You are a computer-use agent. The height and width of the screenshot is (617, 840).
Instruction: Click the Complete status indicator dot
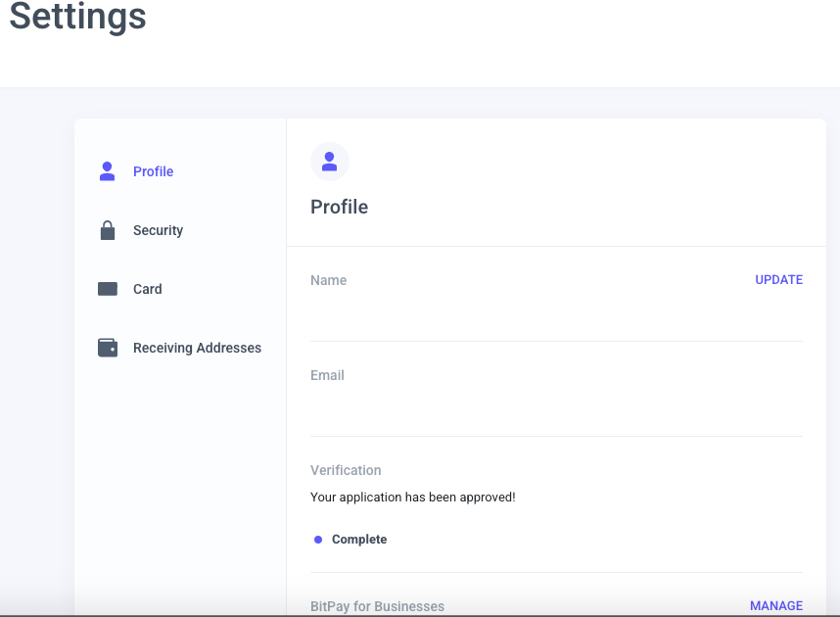(316, 539)
